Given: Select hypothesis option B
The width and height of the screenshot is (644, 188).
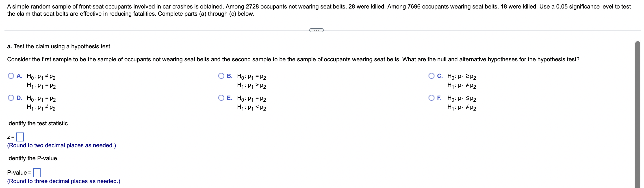Looking at the screenshot, I should [x=221, y=76].
